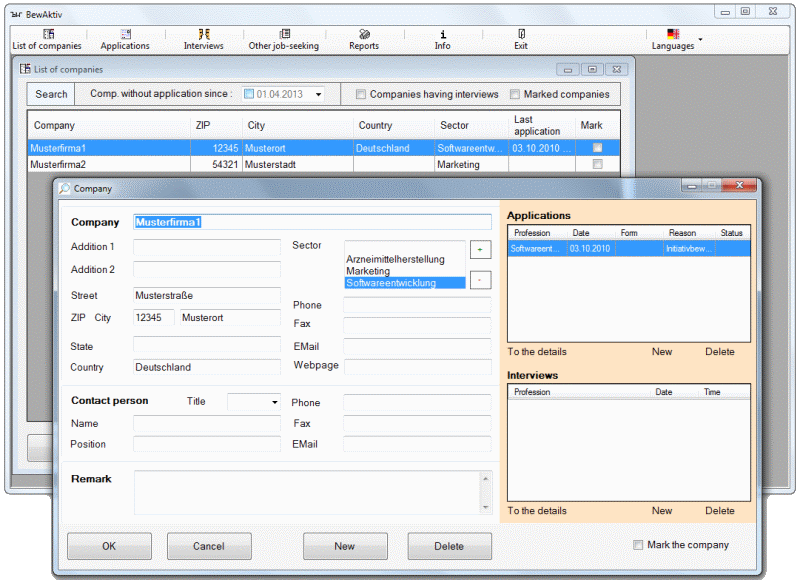
Task: Click into the contact Position field
Action: [x=207, y=444]
